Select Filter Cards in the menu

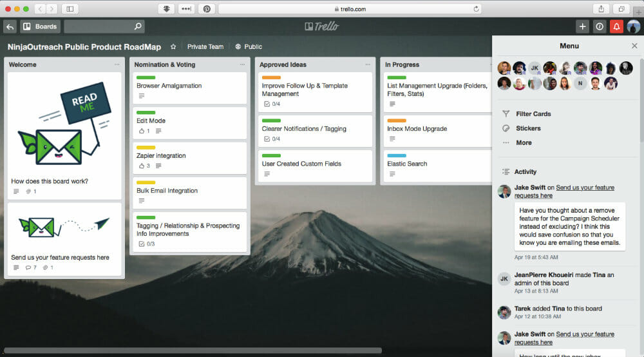(533, 114)
